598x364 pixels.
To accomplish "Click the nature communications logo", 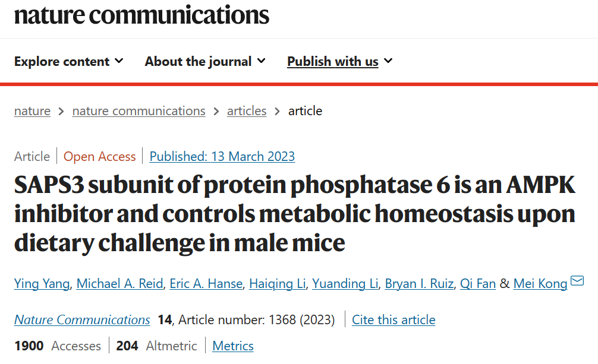I will click(x=141, y=15).
